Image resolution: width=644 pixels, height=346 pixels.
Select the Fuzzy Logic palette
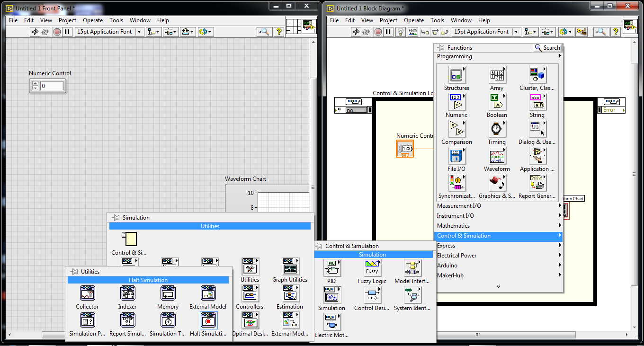[372, 267]
